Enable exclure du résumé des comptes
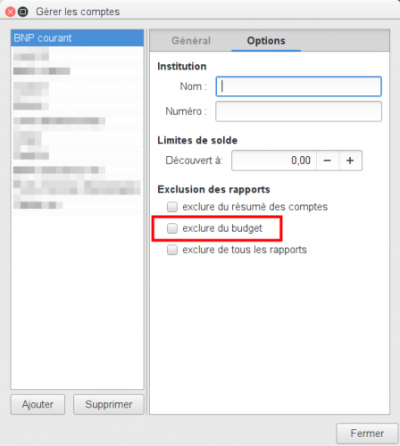Screen dimensions: 400x446 point(172,207)
